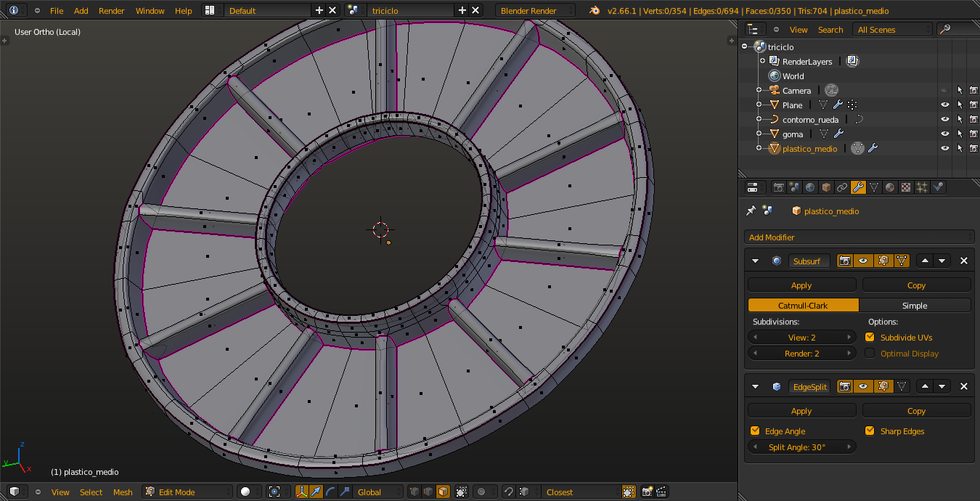Open the Mesh menu in 3D view
This screenshot has height=501, width=980.
tap(123, 492)
